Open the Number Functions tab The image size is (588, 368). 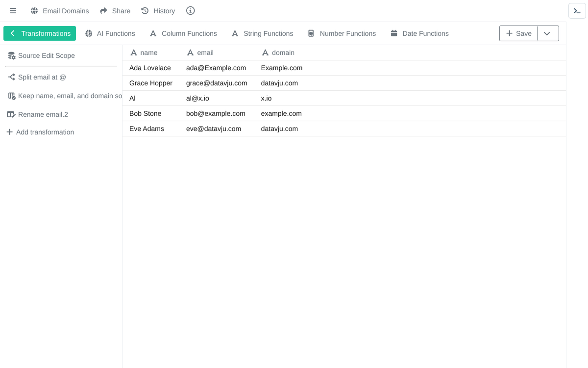[342, 33]
